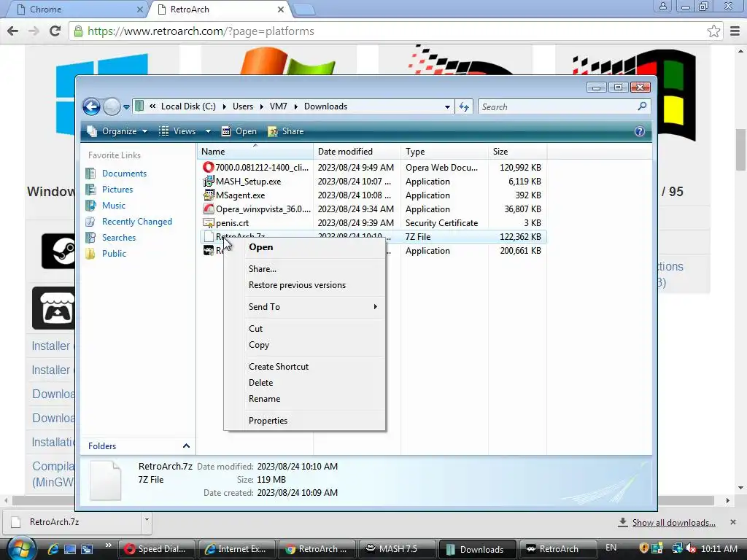Click Local Disk (C:) in breadcrumb
Viewport: 747px width, 560px height.
[x=188, y=106]
